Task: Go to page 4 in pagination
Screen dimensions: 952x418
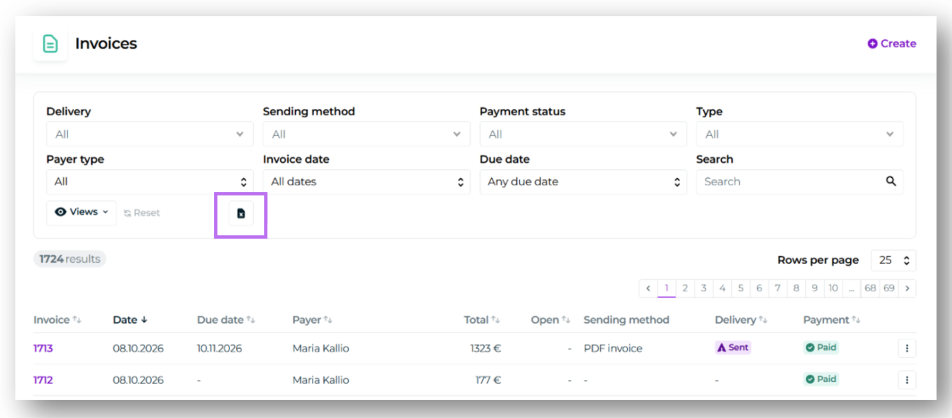Action: (722, 288)
